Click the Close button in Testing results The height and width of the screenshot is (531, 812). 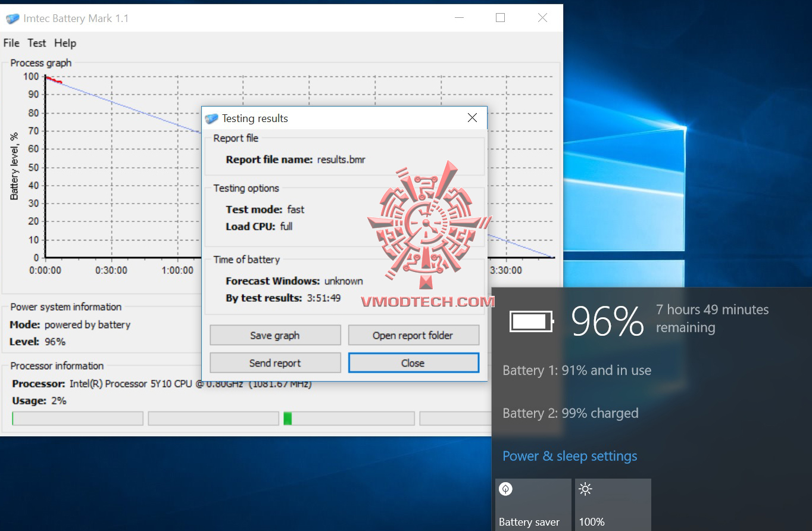(413, 363)
